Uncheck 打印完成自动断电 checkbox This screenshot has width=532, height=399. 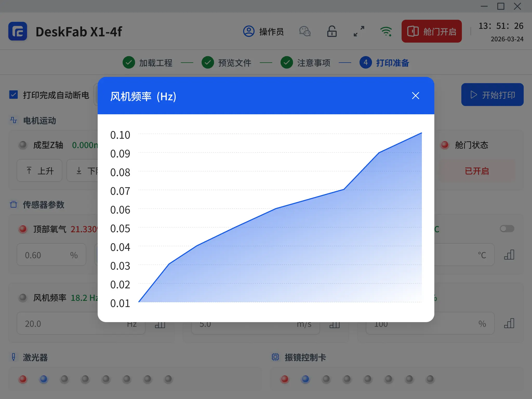14,95
